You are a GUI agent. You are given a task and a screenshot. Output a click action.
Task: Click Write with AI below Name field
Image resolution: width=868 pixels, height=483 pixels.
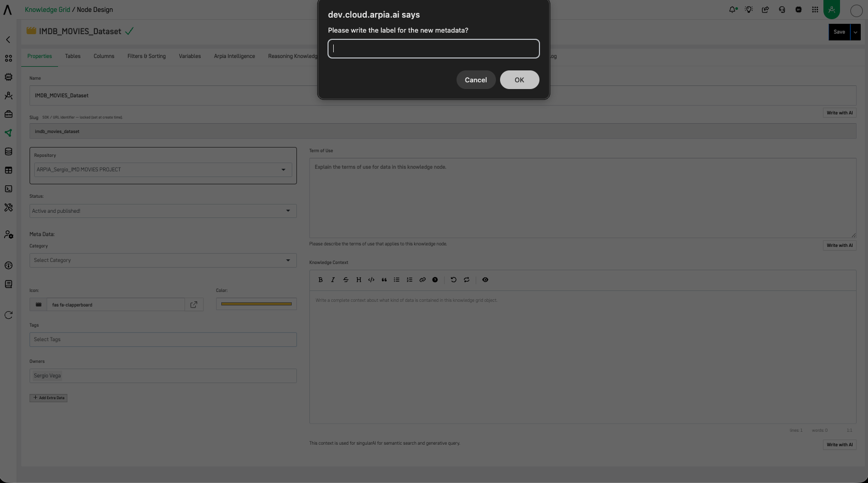pos(839,113)
